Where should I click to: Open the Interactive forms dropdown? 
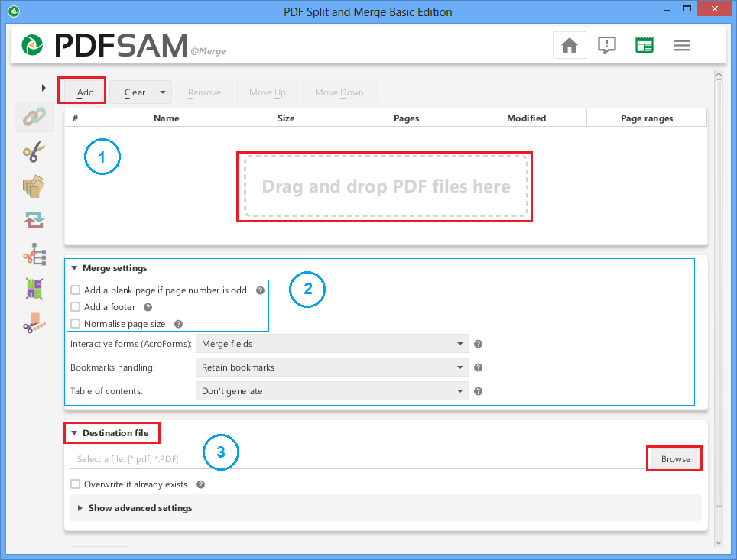[332, 344]
